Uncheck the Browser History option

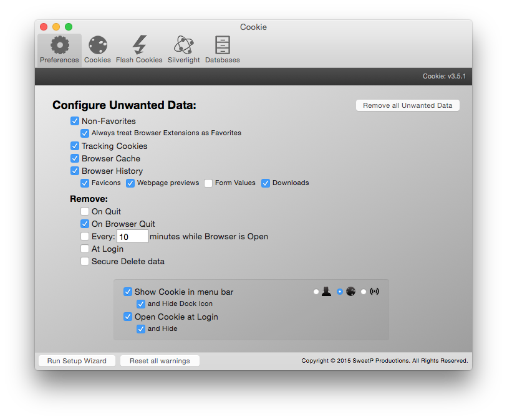pos(75,171)
